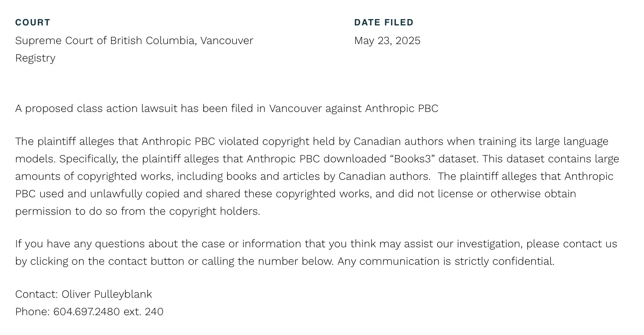Click the extension "ext. 240"

pyautogui.click(x=143, y=312)
